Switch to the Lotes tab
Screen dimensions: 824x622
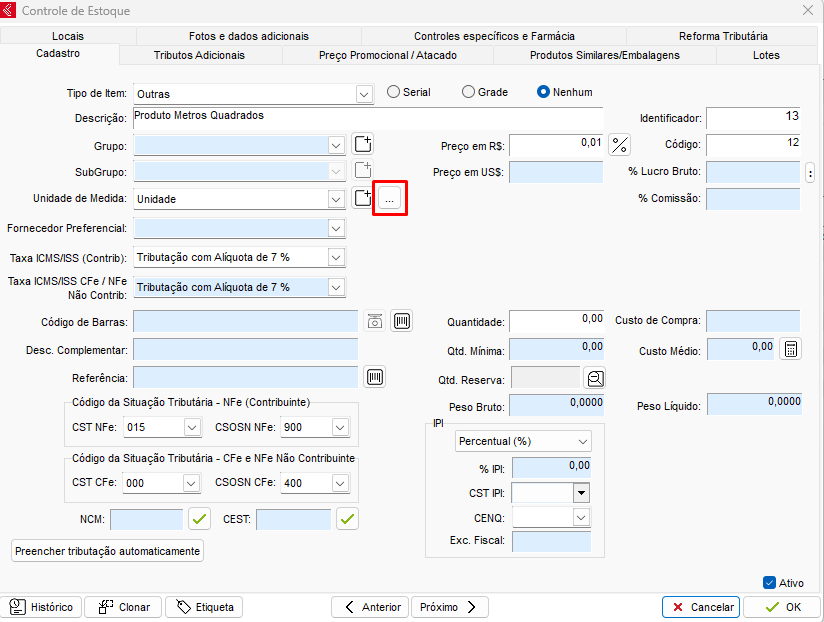pyautogui.click(x=766, y=55)
